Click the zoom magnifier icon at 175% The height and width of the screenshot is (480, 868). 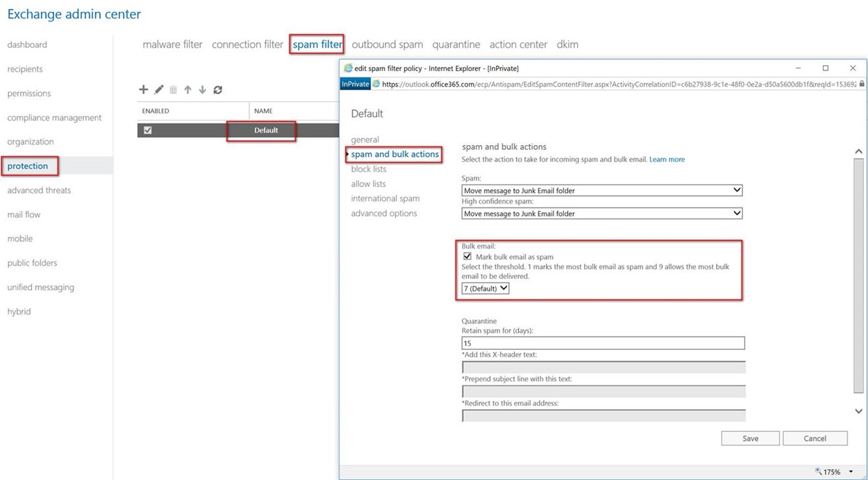pyautogui.click(x=818, y=471)
